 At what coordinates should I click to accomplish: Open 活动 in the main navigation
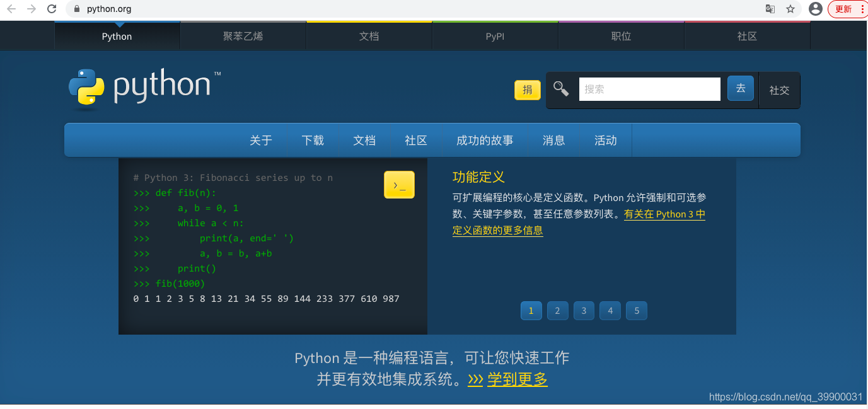[x=606, y=140]
